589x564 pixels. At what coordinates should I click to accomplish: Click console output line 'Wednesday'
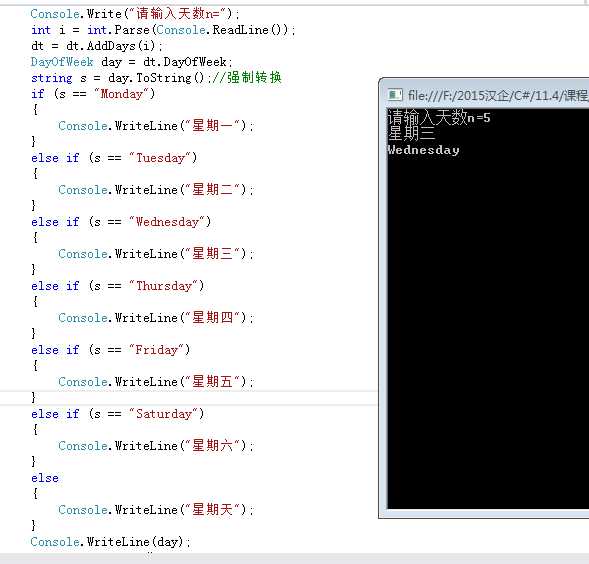tap(423, 150)
